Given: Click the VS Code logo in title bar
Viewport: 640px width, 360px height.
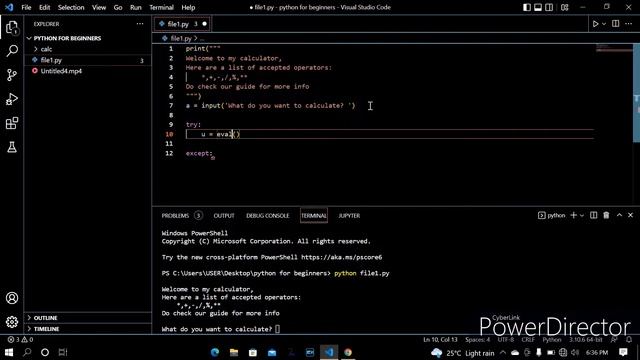Looking at the screenshot, I should [9, 7].
